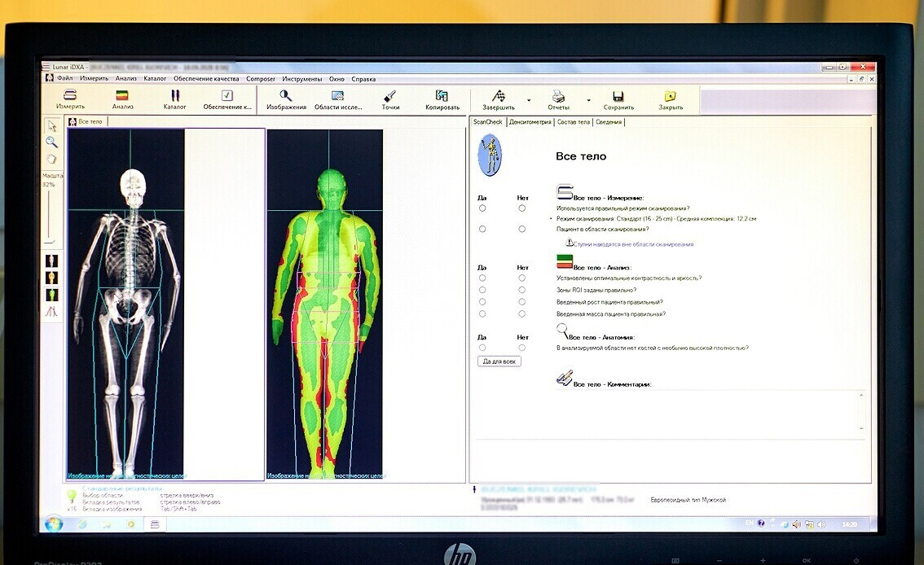Switch to the Денситометрия tab
This screenshot has height=565, width=924.
click(x=530, y=122)
